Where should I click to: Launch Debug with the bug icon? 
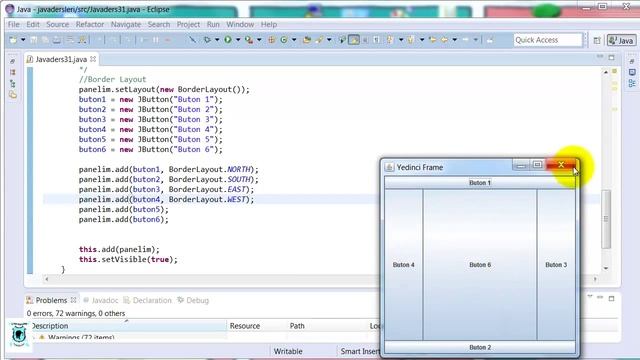tap(207, 40)
